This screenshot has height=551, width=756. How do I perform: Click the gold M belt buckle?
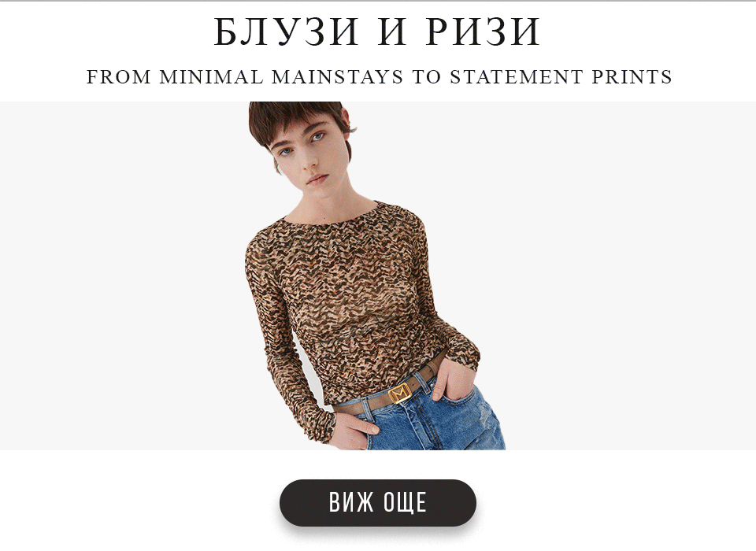[x=400, y=394]
